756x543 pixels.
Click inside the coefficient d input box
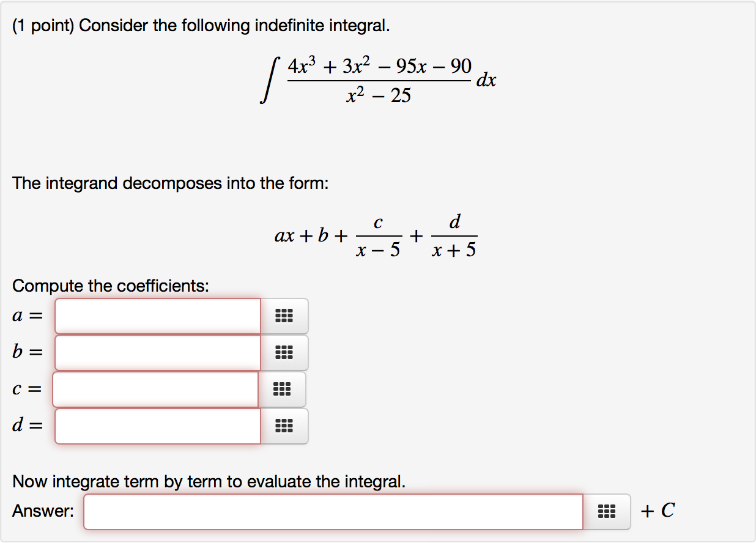156,426
